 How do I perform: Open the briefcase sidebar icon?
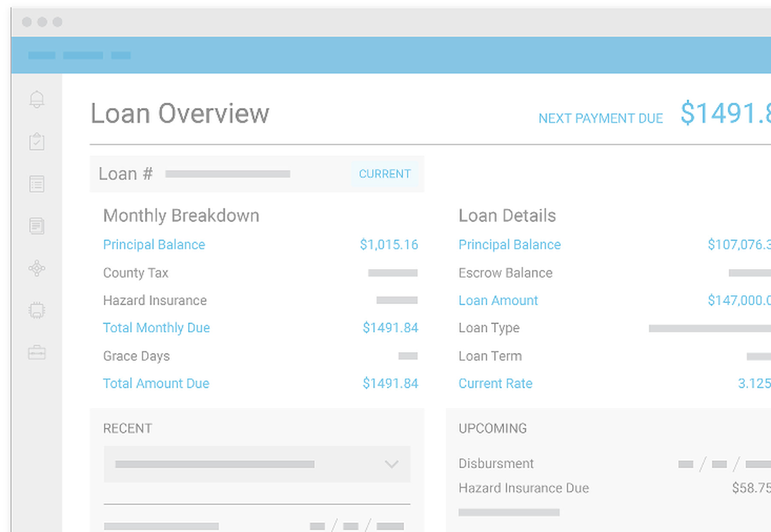36,352
